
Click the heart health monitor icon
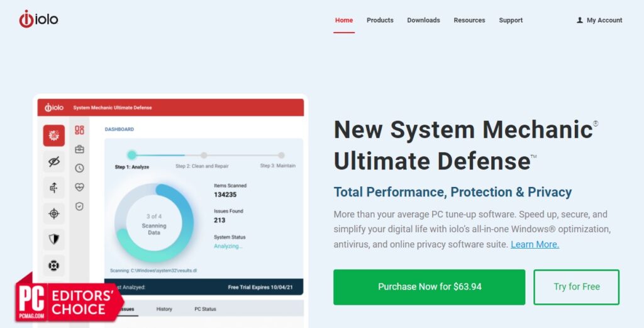[79, 187]
